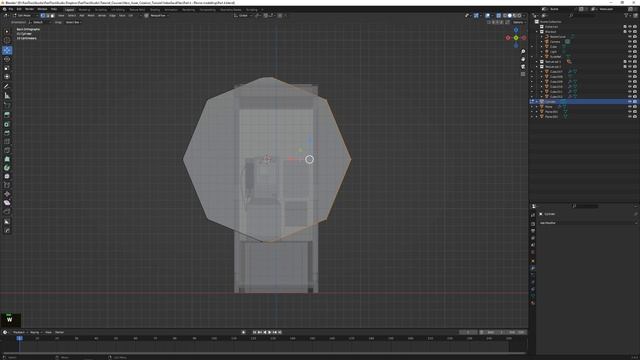
Task: Open the Select Box drag dropdown
Action: [x=73, y=22]
